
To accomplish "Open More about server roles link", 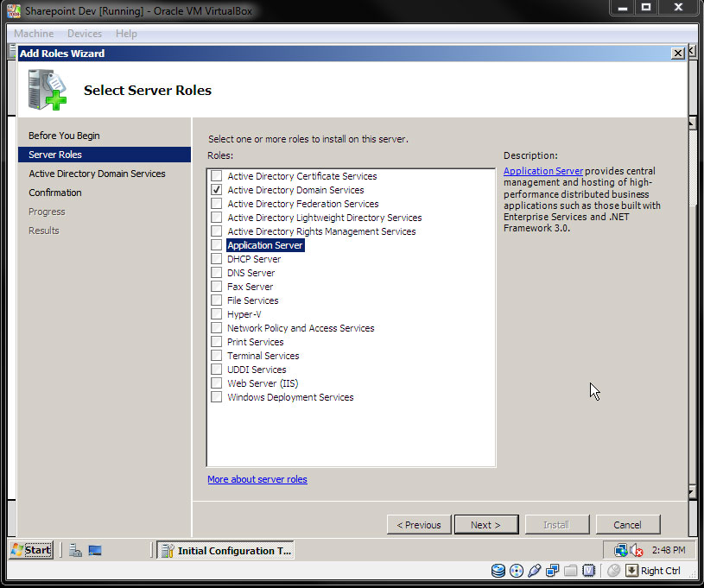I will 257,479.
